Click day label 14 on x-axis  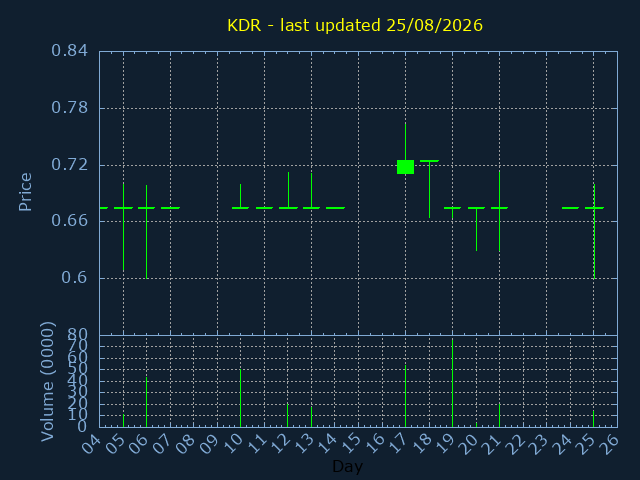(327, 444)
